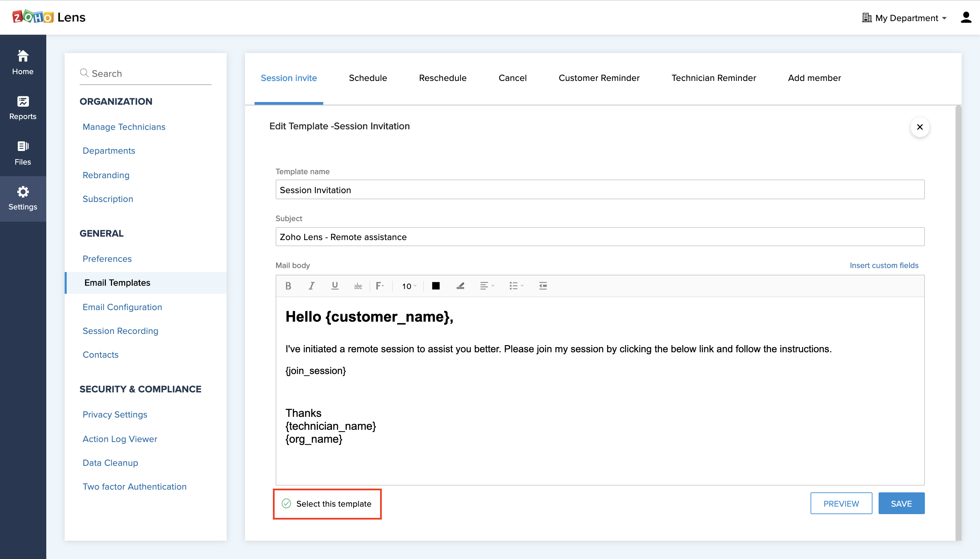Switch to the Reschedule tab
Image resolution: width=980 pixels, height=559 pixels.
pyautogui.click(x=443, y=78)
